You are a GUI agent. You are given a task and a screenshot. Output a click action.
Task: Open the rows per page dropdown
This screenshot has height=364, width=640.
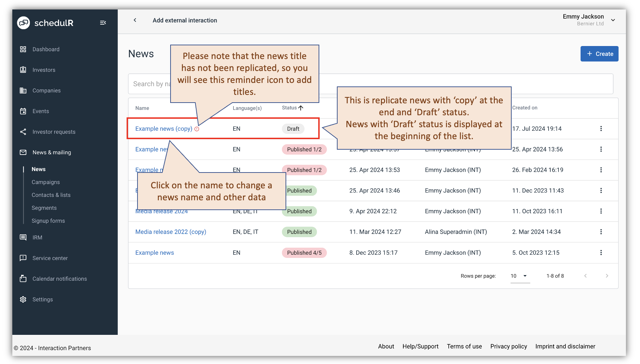[519, 276]
